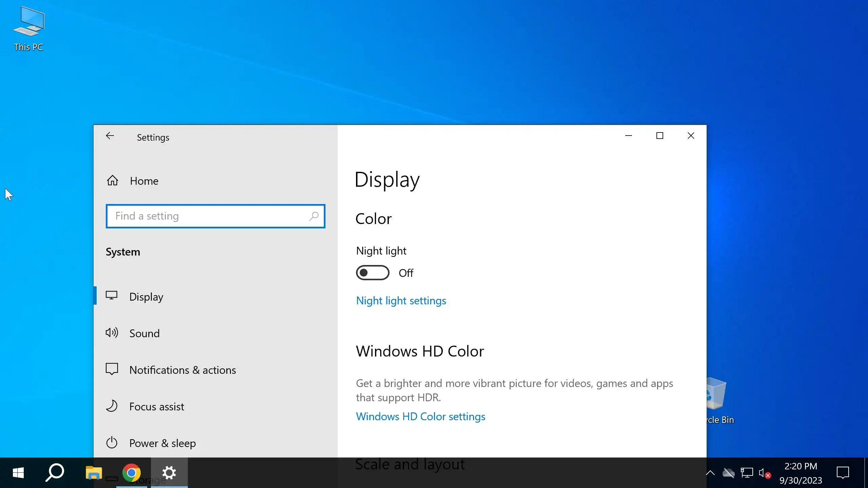Open Focus assist settings
This screenshot has height=488, width=868.
coord(156,407)
